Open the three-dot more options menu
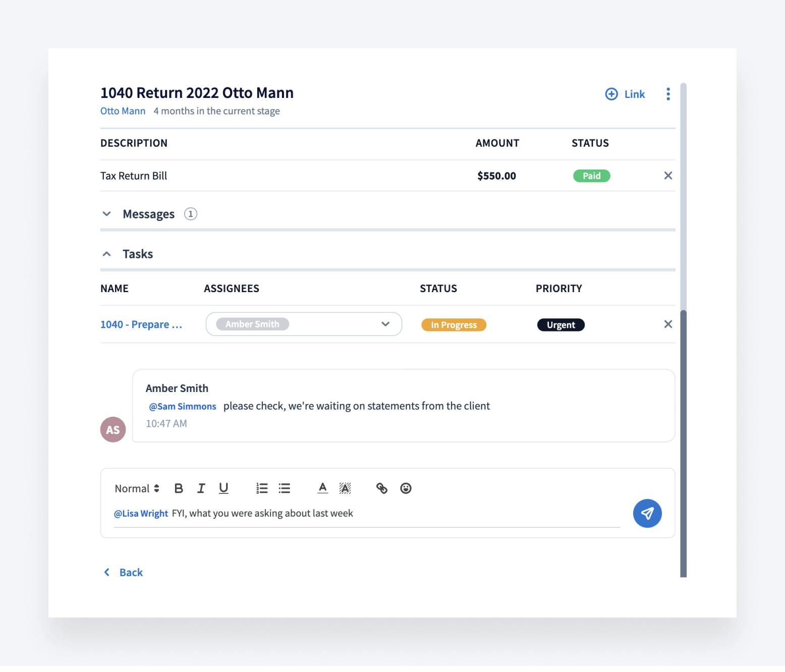The height and width of the screenshot is (672, 785). click(x=668, y=94)
